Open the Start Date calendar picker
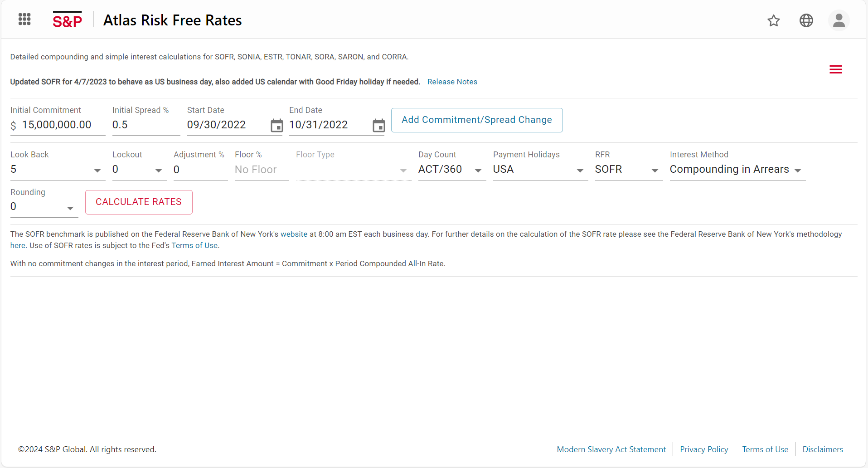The image size is (868, 468). pyautogui.click(x=276, y=125)
